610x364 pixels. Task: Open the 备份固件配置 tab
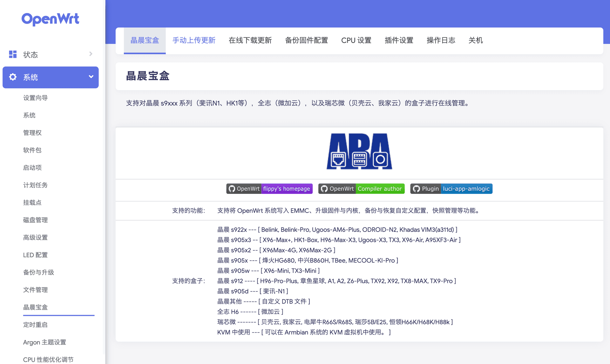tap(306, 40)
